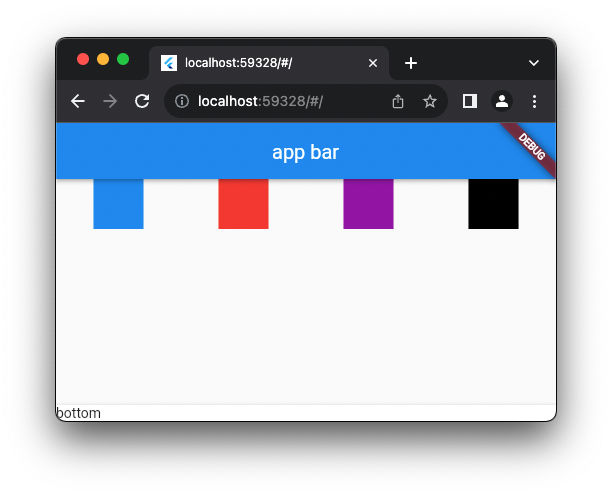The height and width of the screenshot is (495, 612).
Task: Click the red square
Action: point(244,204)
